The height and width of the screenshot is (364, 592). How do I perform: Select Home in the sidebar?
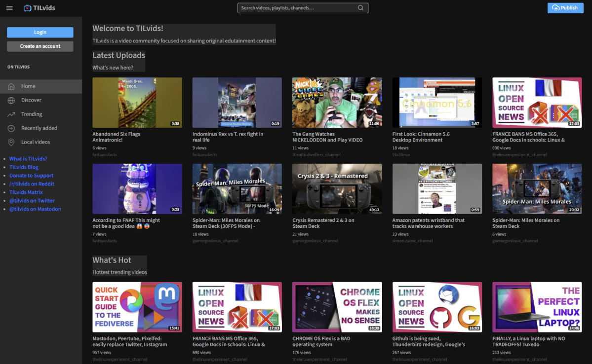click(x=41, y=86)
